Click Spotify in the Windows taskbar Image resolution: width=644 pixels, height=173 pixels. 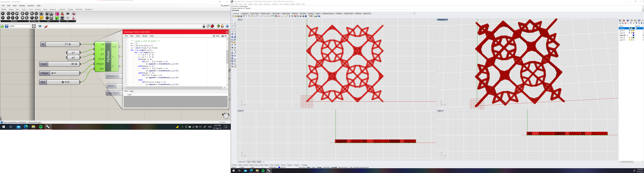41,127
